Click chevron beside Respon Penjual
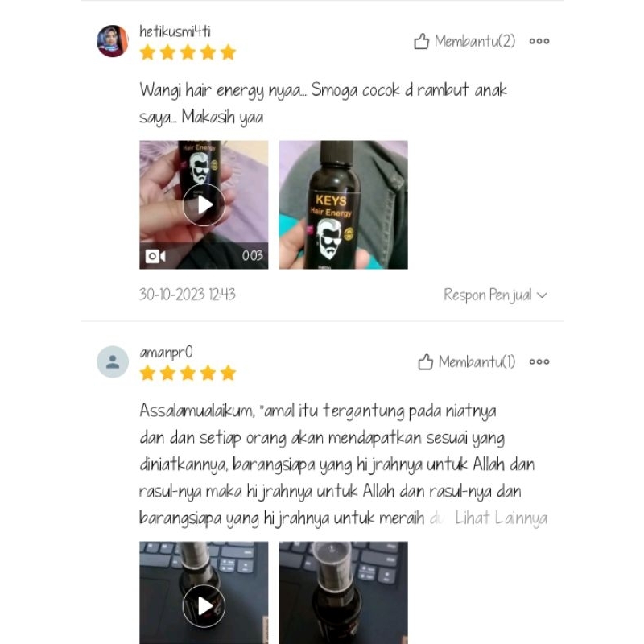Image resolution: width=644 pixels, height=644 pixels. click(542, 295)
